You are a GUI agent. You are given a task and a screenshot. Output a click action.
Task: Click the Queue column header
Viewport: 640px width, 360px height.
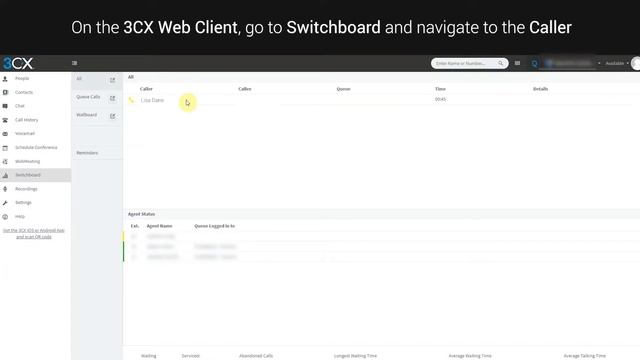(343, 89)
